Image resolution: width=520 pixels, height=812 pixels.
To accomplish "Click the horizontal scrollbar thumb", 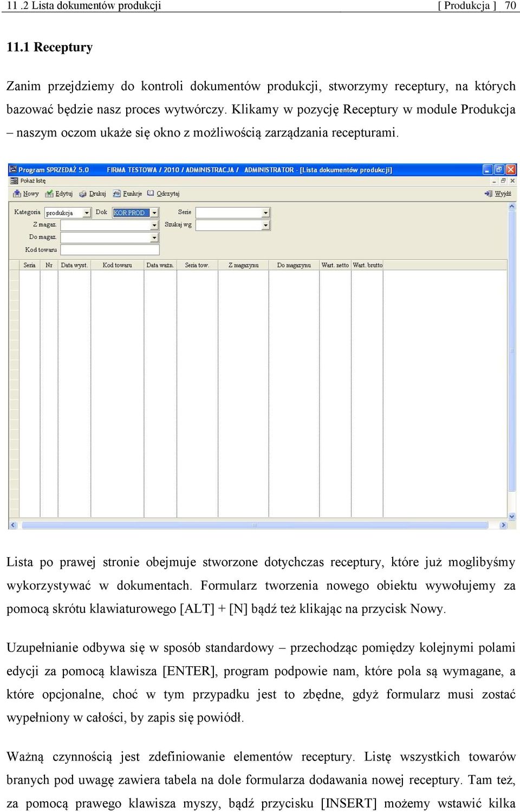I will point(255,525).
